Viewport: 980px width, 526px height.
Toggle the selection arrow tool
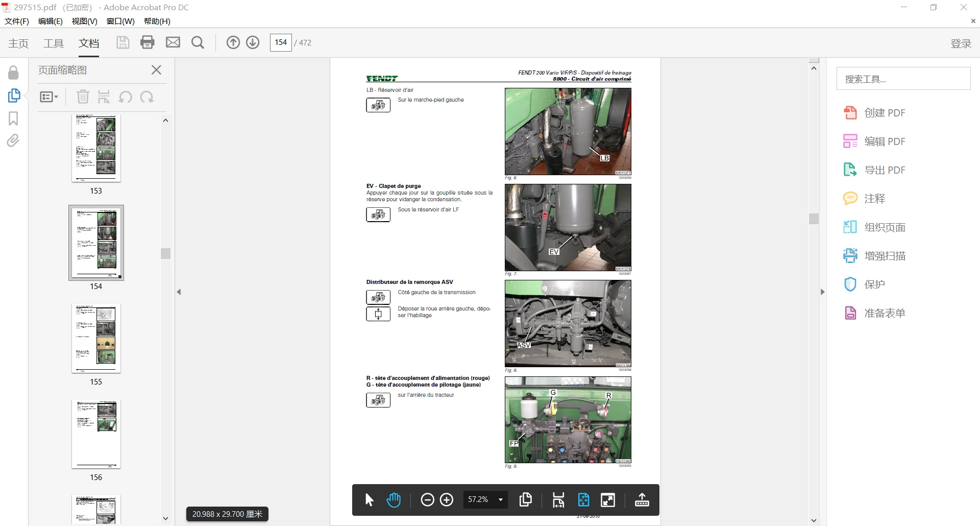370,500
